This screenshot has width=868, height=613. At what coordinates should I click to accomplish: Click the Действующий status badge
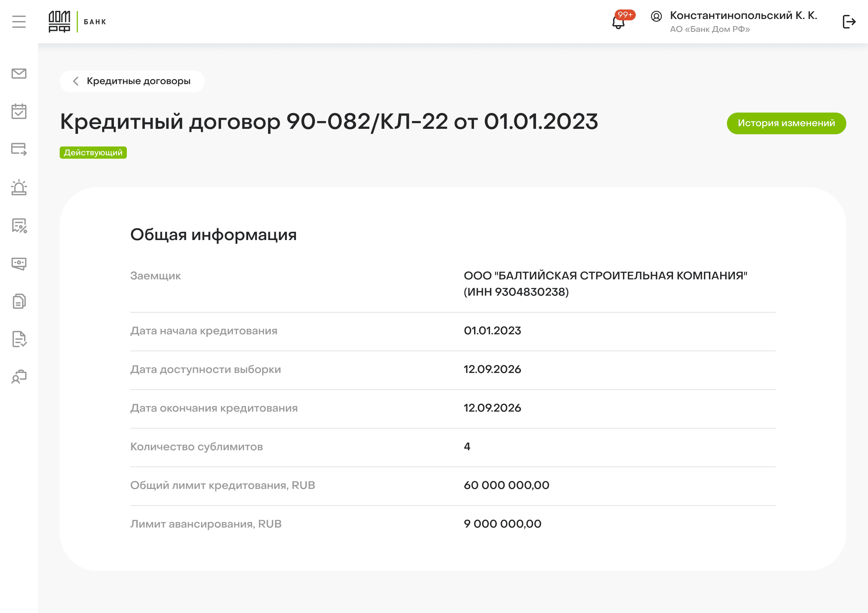93,153
